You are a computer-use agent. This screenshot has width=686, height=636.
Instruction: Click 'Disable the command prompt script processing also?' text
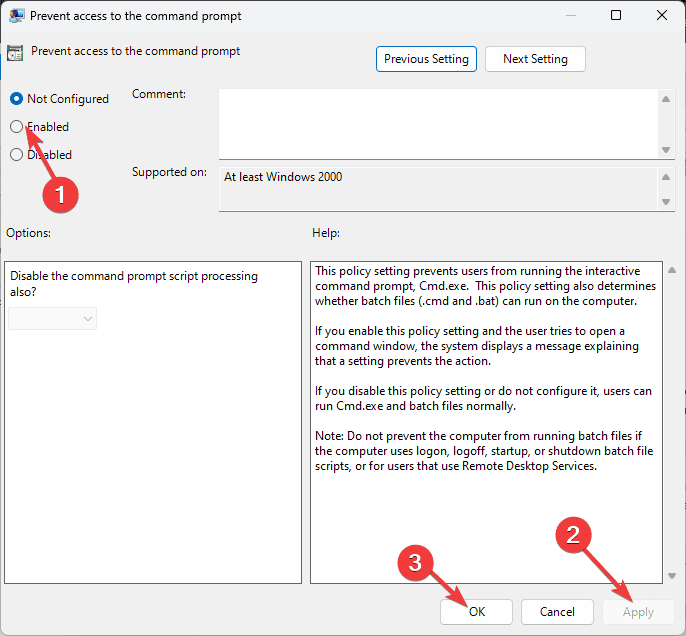tap(134, 284)
